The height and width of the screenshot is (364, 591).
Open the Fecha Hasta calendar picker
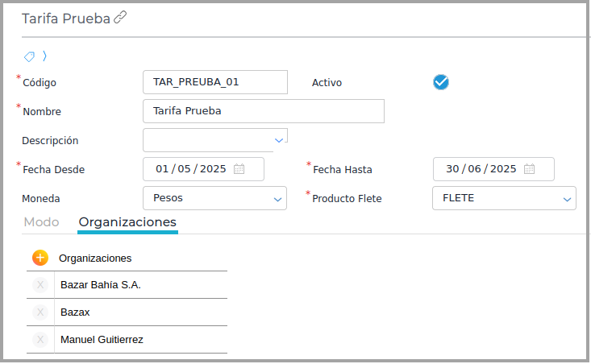pyautogui.click(x=529, y=169)
